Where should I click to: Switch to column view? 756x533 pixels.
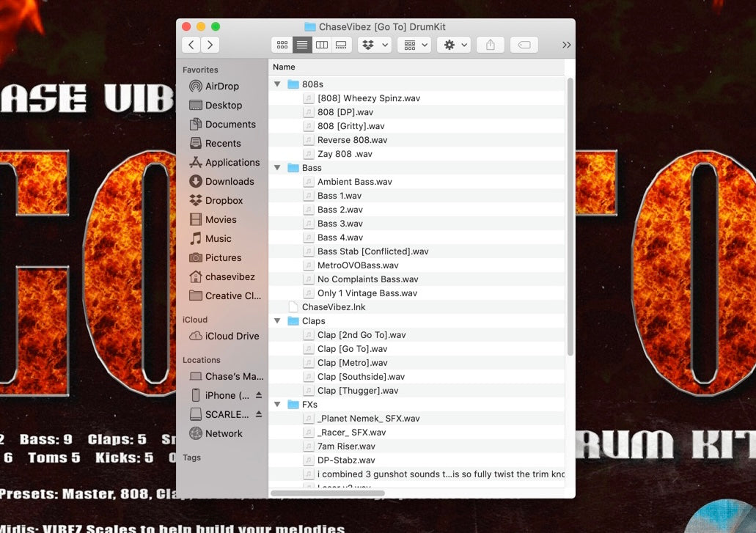click(x=322, y=45)
